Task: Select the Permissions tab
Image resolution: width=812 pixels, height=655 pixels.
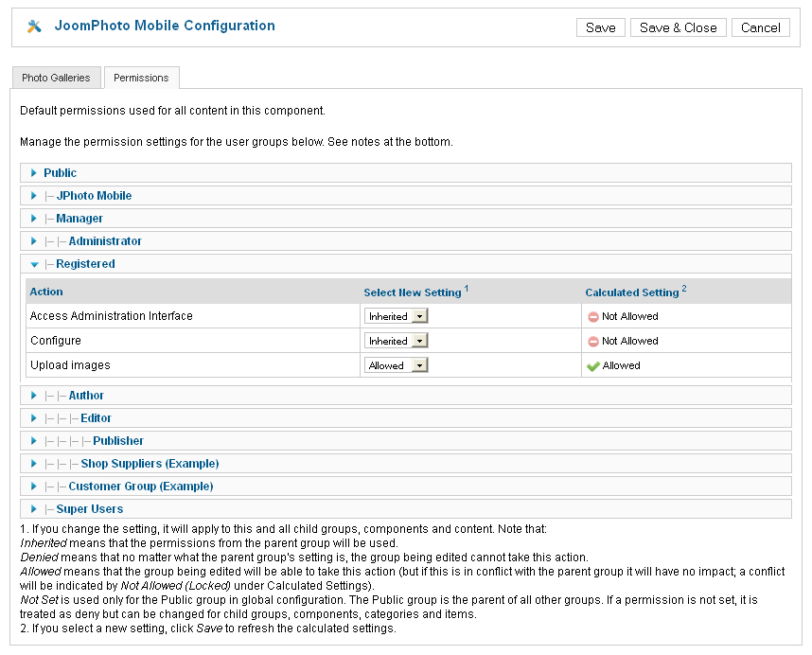Action: (141, 78)
